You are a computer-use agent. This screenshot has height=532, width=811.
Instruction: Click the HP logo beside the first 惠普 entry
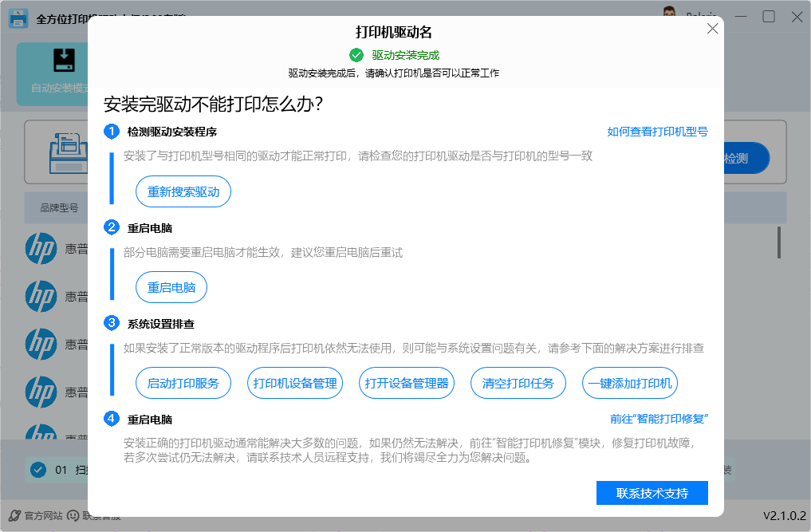click(41, 248)
